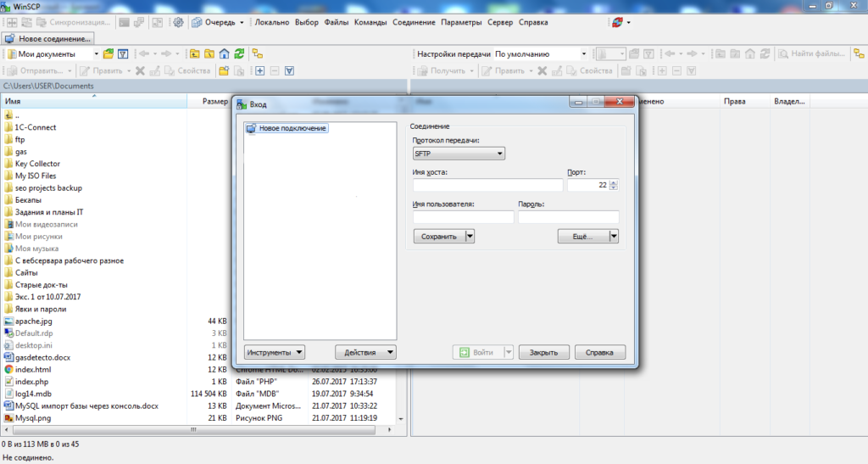Select the Явки и пароли folder

click(41, 309)
